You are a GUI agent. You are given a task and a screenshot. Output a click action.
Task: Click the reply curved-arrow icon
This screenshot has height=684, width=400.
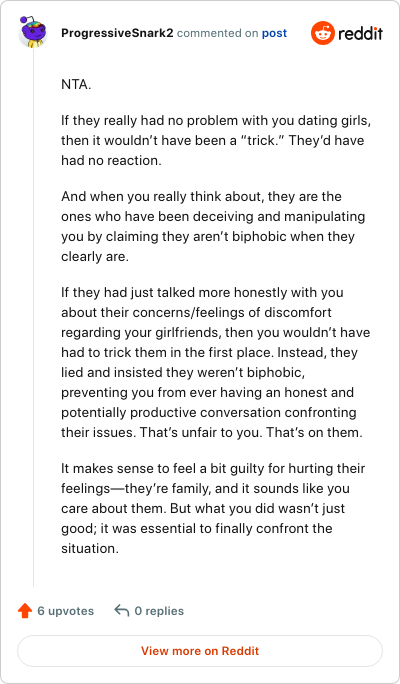(122, 611)
